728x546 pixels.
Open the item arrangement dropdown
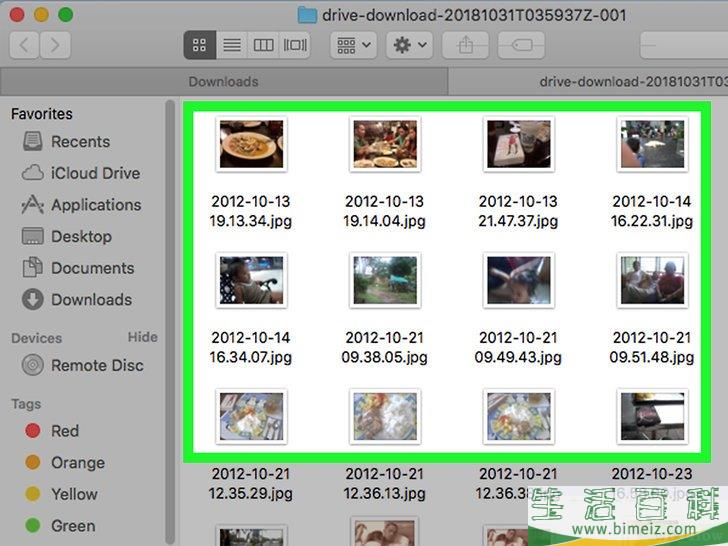click(x=353, y=45)
